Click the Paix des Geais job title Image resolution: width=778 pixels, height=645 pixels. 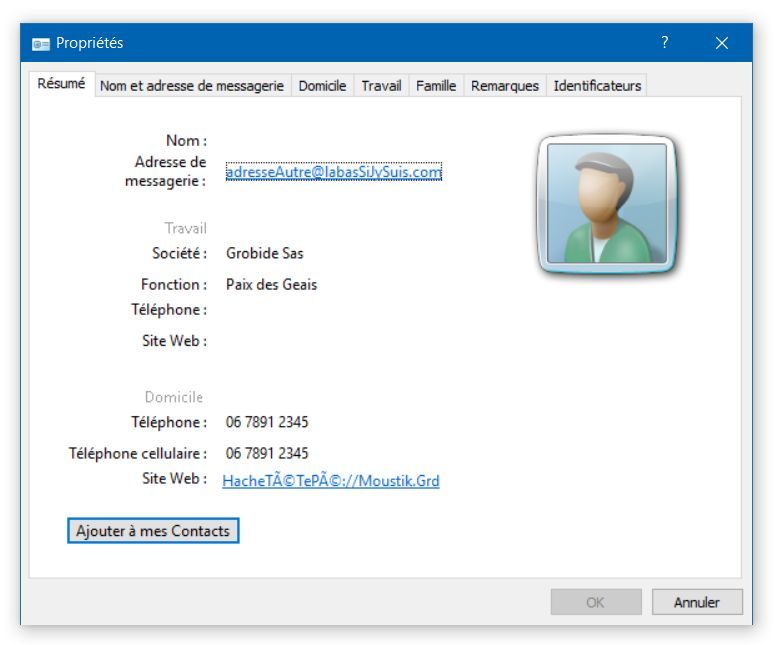click(x=271, y=285)
